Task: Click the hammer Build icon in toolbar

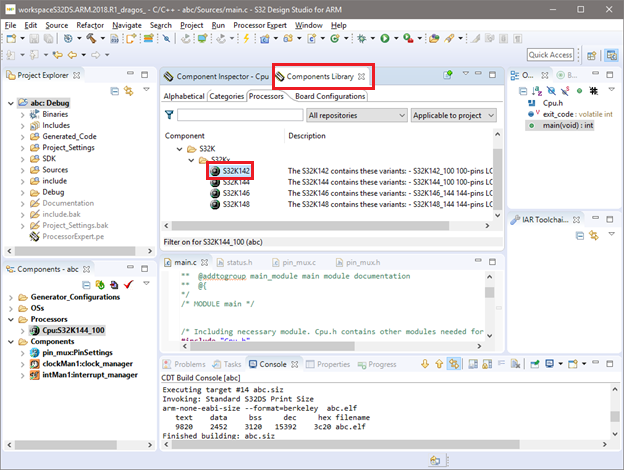Action: pyautogui.click(x=91, y=39)
